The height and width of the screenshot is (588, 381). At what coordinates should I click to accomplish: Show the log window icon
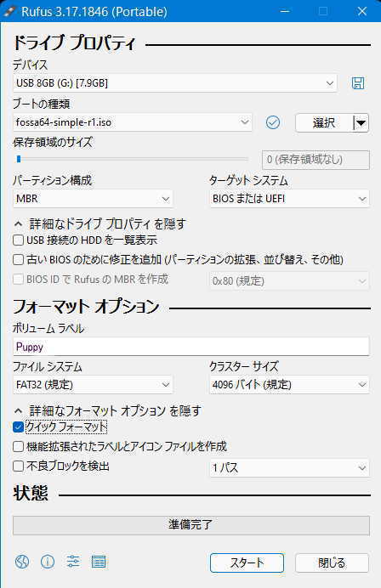point(99,562)
